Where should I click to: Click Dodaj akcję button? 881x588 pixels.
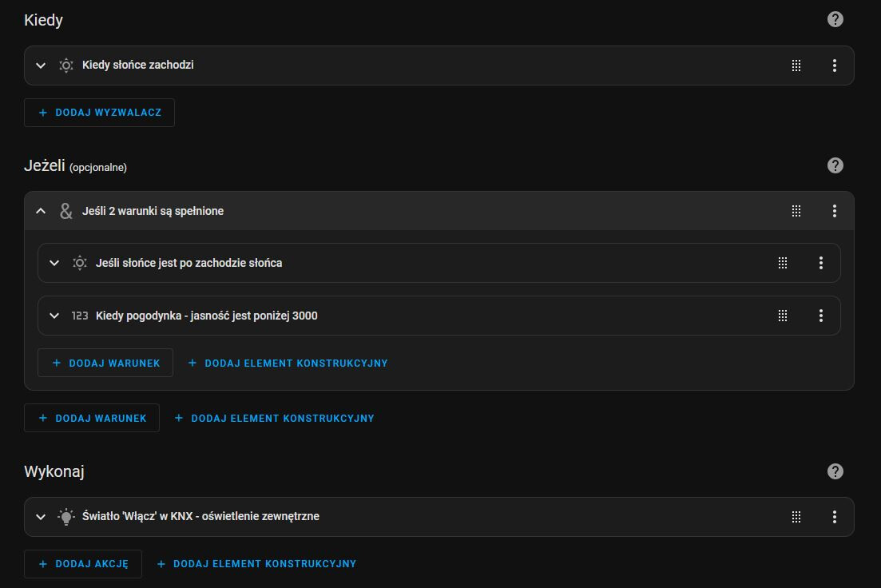[82, 564]
